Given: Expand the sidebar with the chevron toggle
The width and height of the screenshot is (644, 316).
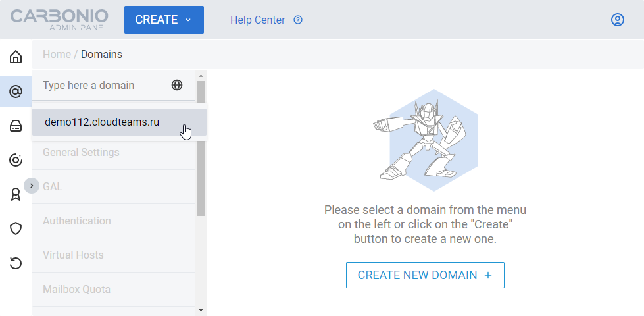Looking at the screenshot, I should [x=32, y=186].
